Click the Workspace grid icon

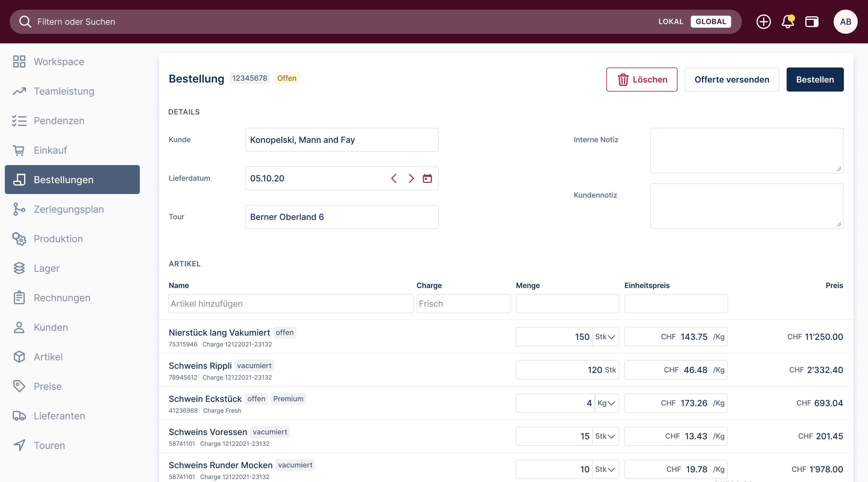19,61
